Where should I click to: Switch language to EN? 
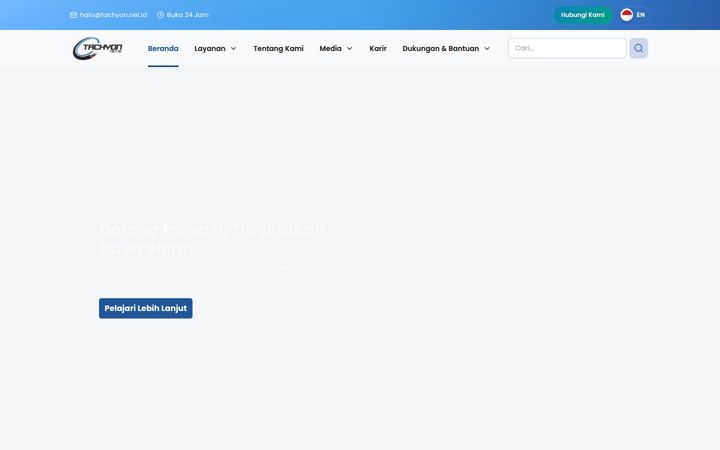click(x=641, y=15)
